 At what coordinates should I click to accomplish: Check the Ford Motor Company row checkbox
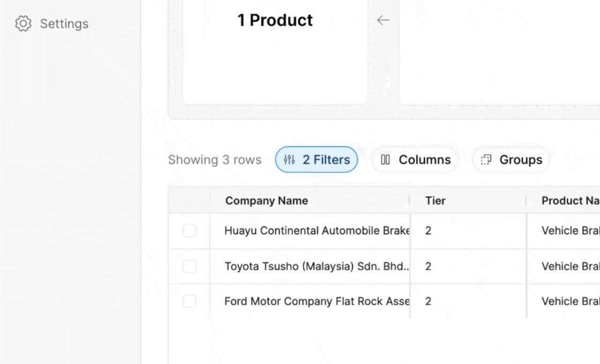[x=189, y=301]
